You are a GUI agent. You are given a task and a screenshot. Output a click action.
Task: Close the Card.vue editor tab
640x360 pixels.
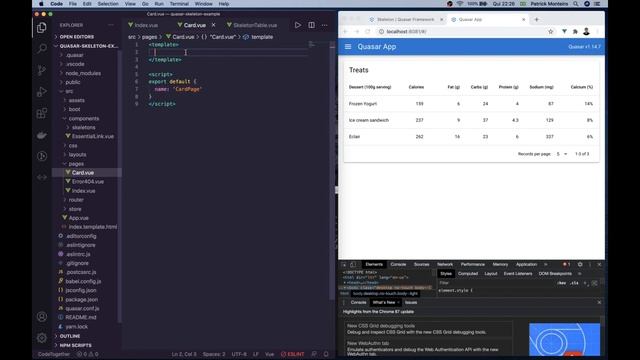[x=213, y=25]
